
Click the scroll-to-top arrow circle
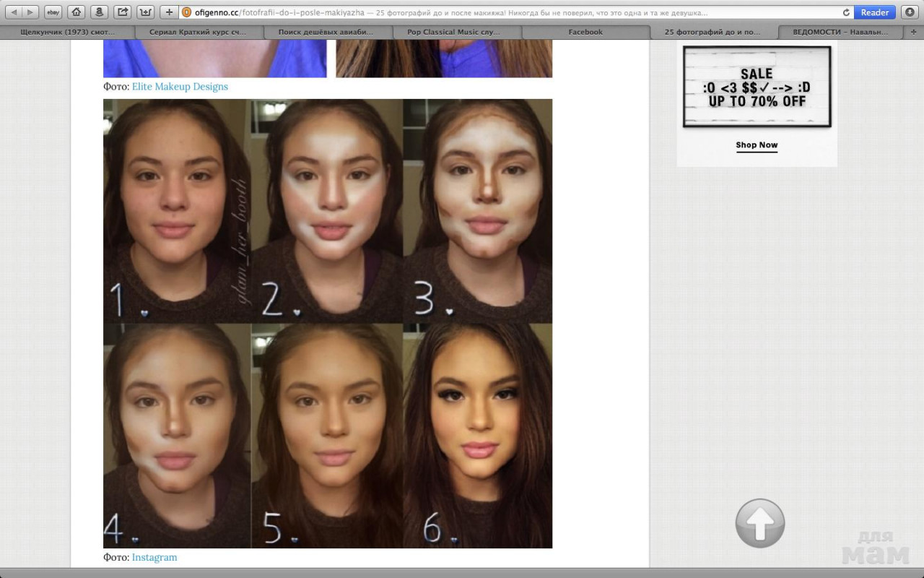coord(759,522)
